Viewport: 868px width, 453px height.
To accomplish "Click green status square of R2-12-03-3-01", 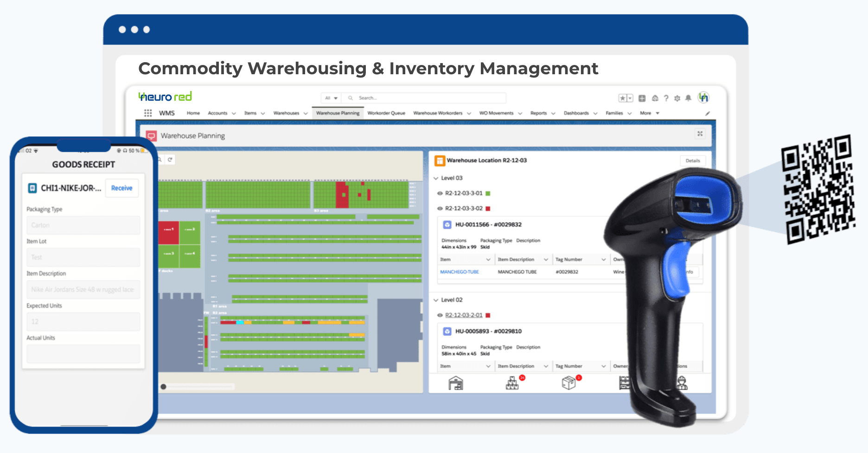I will (488, 194).
